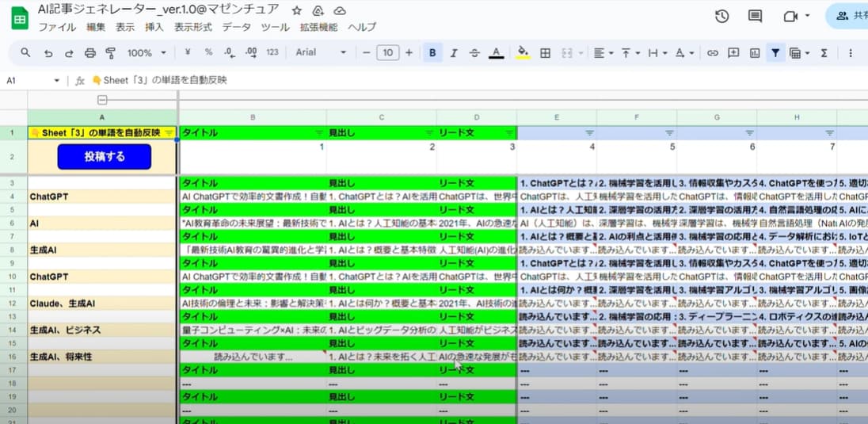Open the 拡張機能 menu

pyautogui.click(x=319, y=27)
